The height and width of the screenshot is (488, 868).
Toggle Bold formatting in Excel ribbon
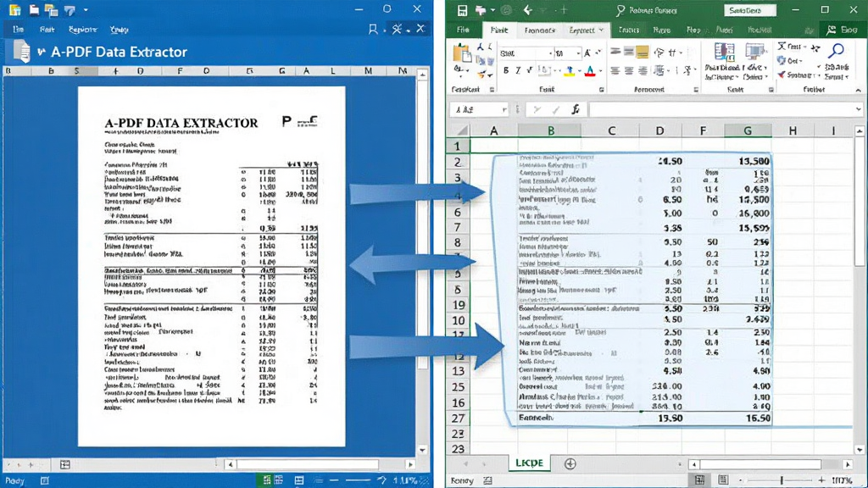pos(505,70)
